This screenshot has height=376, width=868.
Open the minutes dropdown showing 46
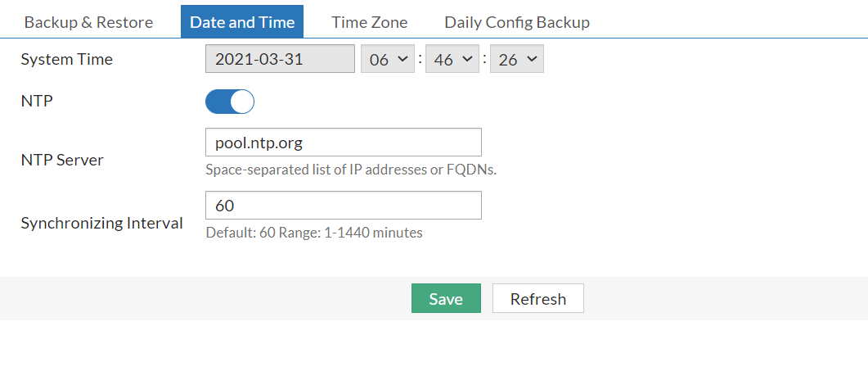[452, 60]
